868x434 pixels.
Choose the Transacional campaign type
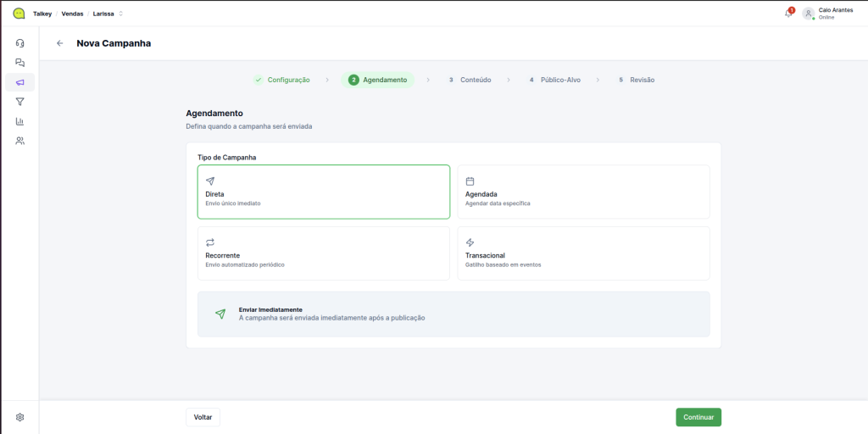[x=583, y=253]
